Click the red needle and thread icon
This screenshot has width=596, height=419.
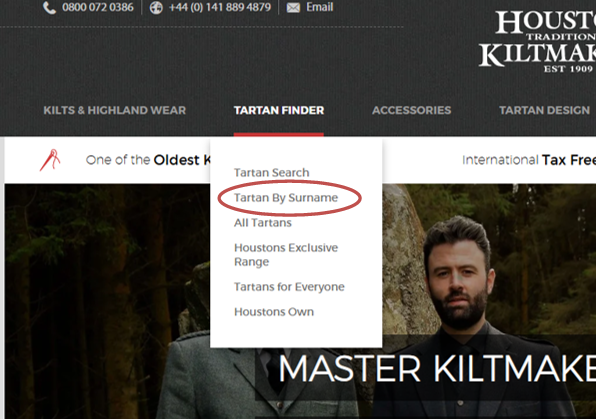pos(50,160)
